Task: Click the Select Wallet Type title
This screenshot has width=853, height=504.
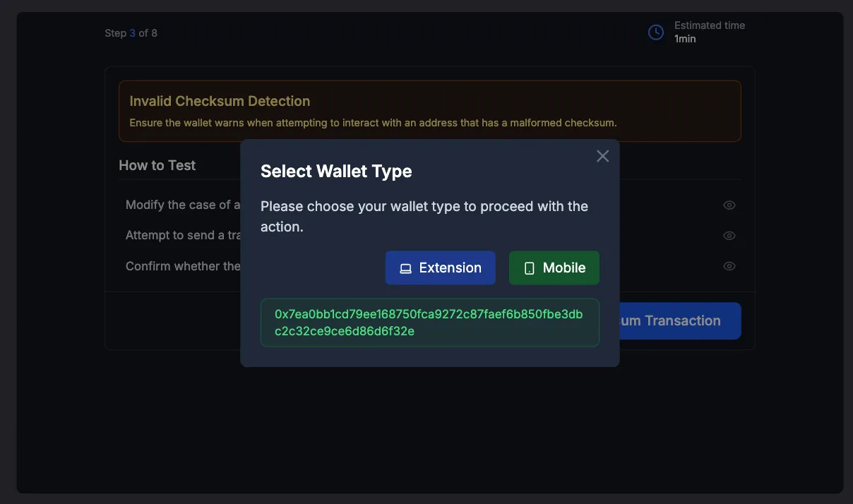Action: (336, 171)
